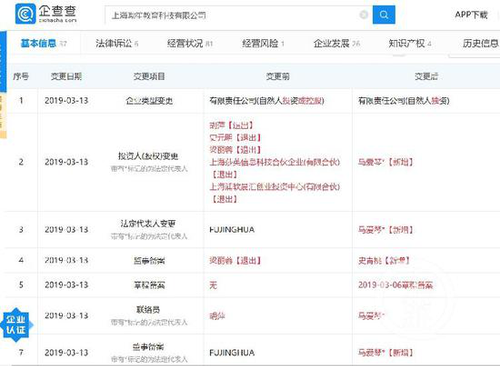Viewport: 500px width, 366px height.
Task: Click the left blue sidebar strip
Action: tap(3, 62)
